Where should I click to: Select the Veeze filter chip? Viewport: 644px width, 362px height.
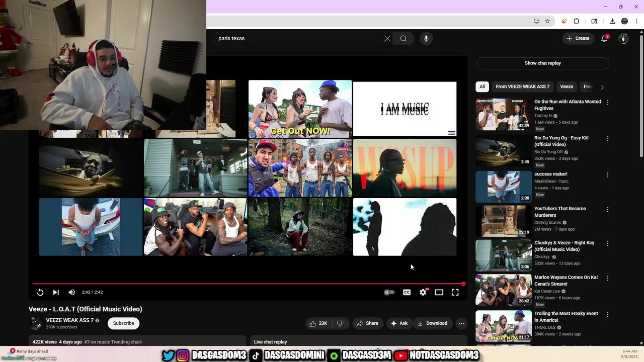[567, 86]
